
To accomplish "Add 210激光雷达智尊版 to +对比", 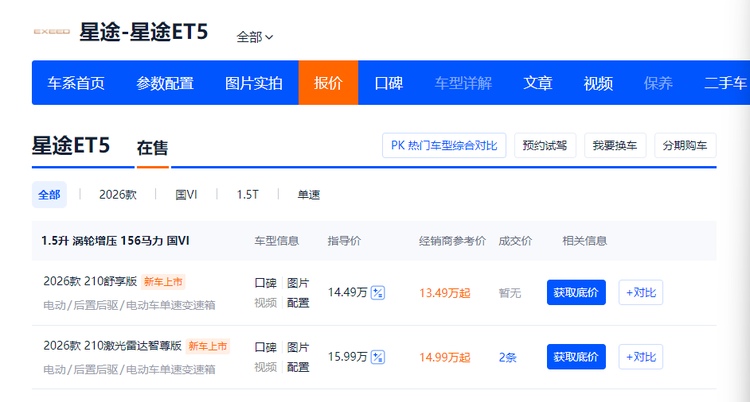I will pos(640,357).
